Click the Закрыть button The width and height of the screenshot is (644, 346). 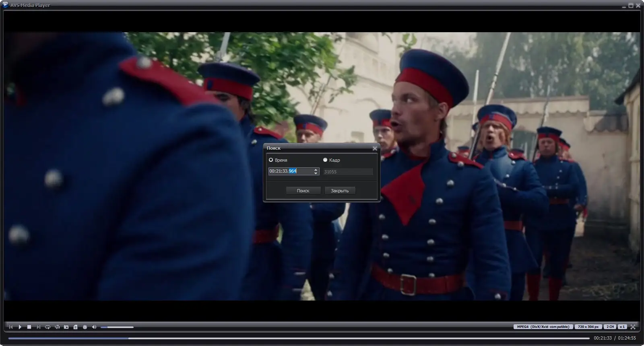[340, 191]
